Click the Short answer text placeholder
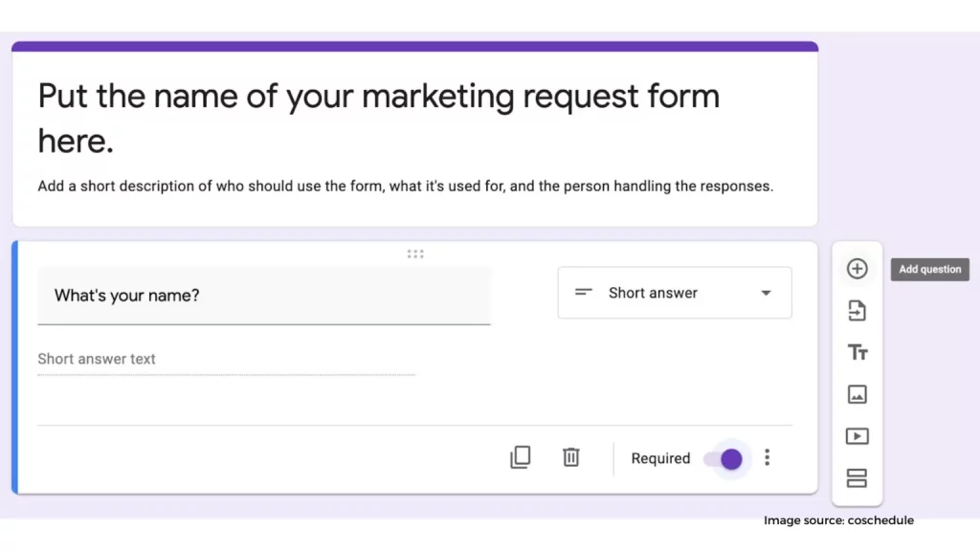The image size is (980, 551). (97, 359)
